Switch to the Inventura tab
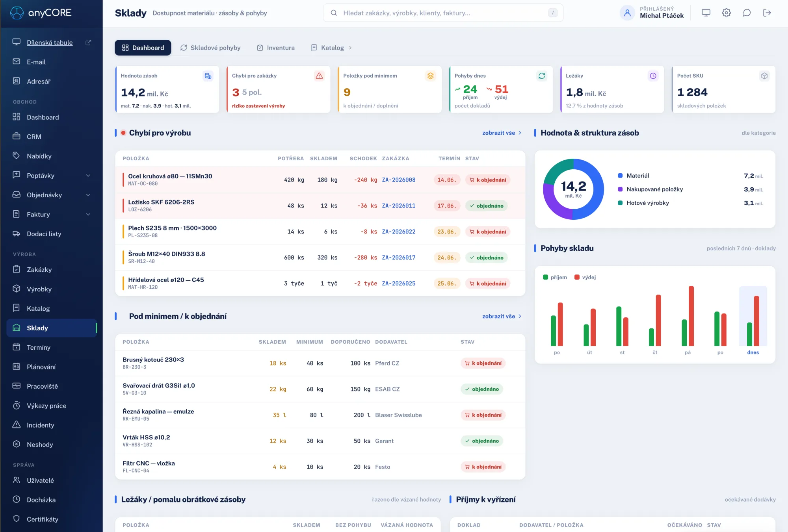 tap(276, 48)
